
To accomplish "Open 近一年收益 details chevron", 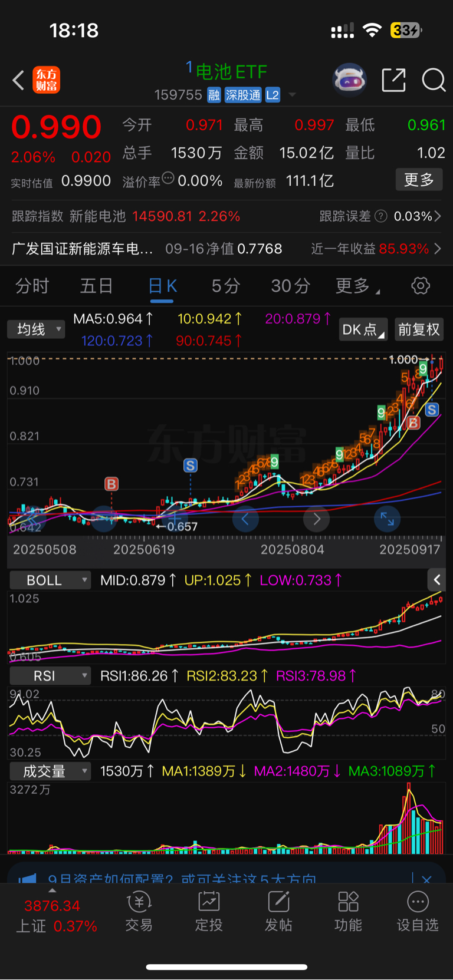I will [x=438, y=249].
